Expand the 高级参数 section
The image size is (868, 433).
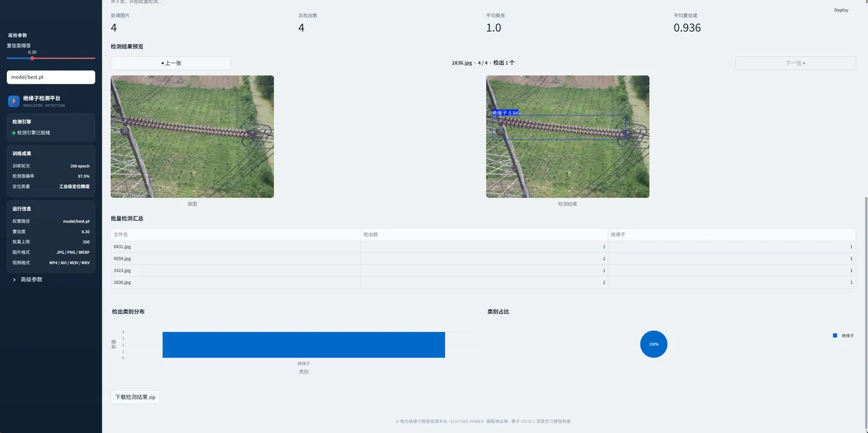pyautogui.click(x=27, y=279)
